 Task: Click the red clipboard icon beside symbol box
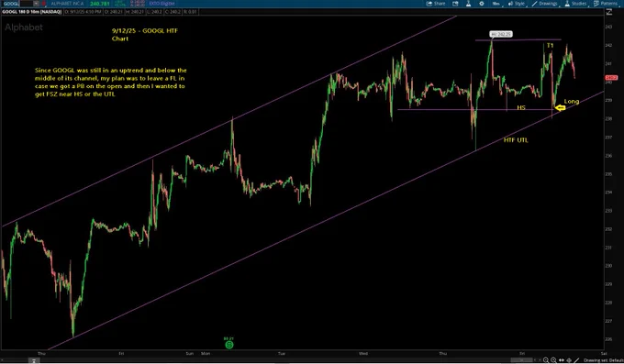point(43,4)
